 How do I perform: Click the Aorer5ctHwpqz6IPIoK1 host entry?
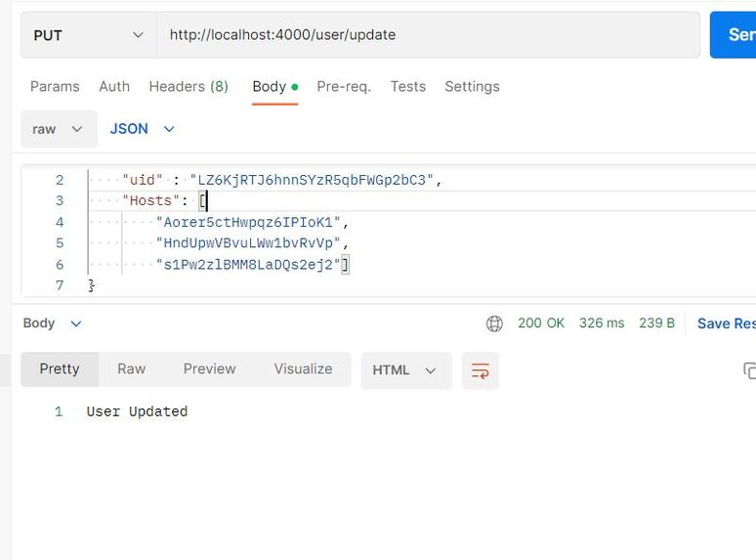[x=248, y=222]
